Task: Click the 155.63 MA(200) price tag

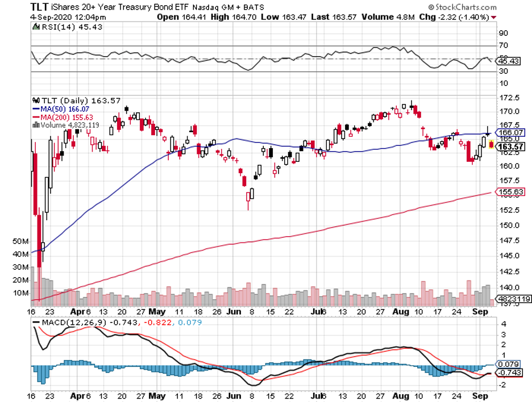Action: pos(510,192)
